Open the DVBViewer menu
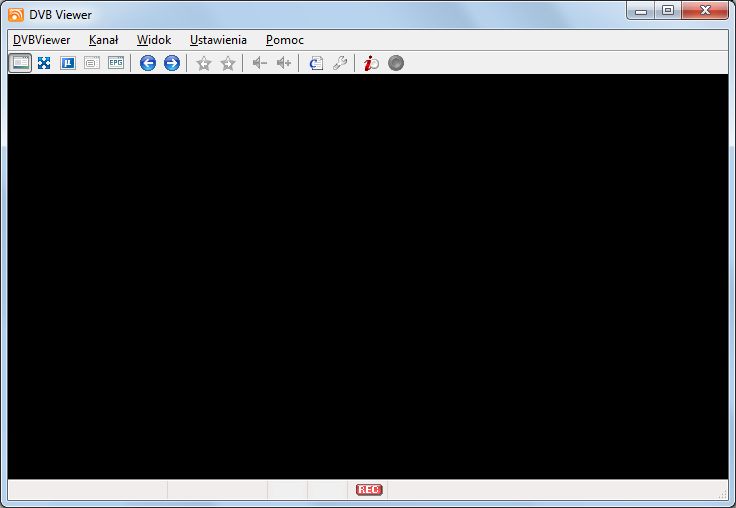Screen dimensions: 736x508 coord(41,40)
